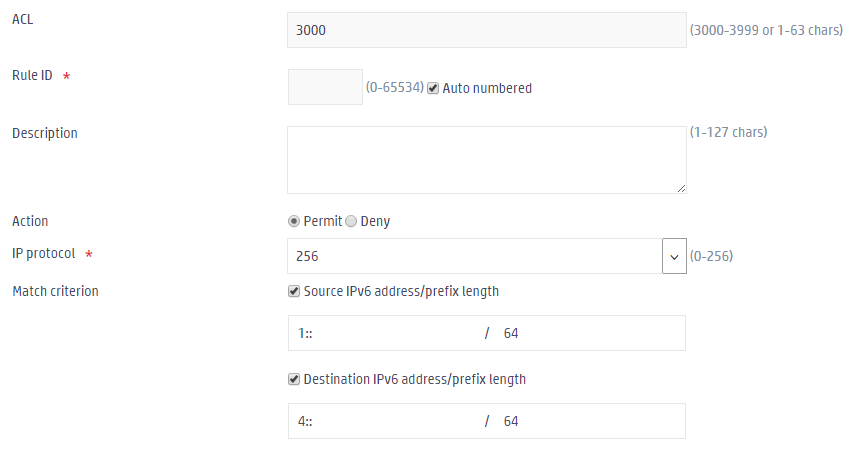This screenshot has width=863, height=450.
Task: Click the Auto numbered label text
Action: click(487, 89)
